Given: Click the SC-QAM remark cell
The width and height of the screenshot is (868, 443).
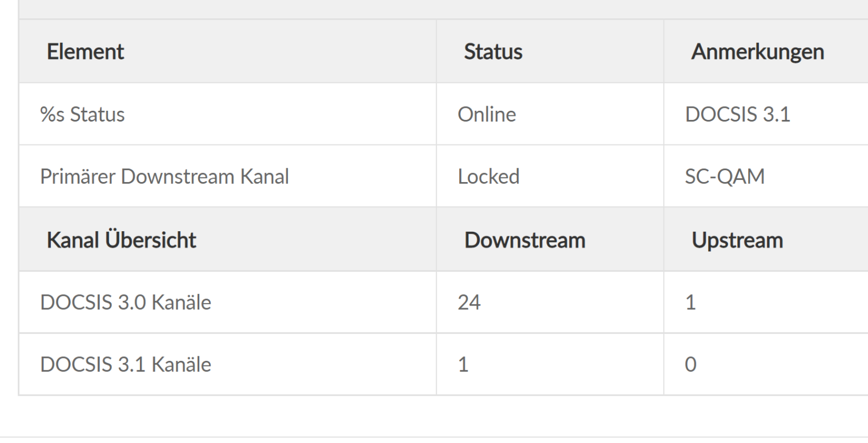Looking at the screenshot, I should [x=724, y=177].
